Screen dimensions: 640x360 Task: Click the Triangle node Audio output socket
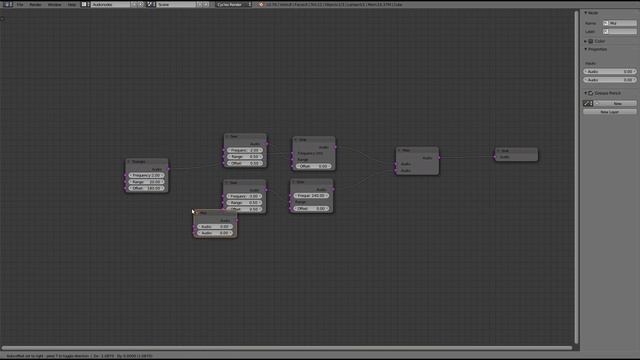(x=168, y=169)
